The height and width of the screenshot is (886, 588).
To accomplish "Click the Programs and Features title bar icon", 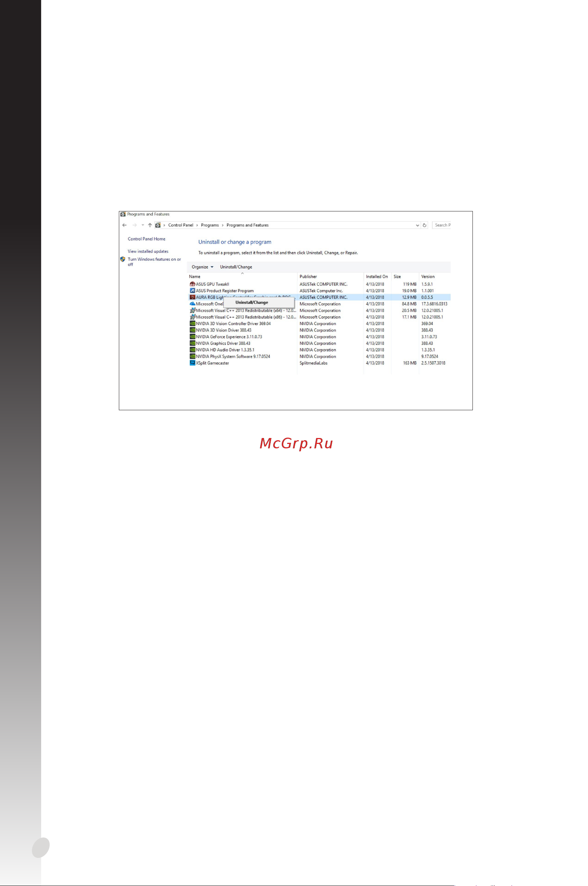I will pos(123,214).
